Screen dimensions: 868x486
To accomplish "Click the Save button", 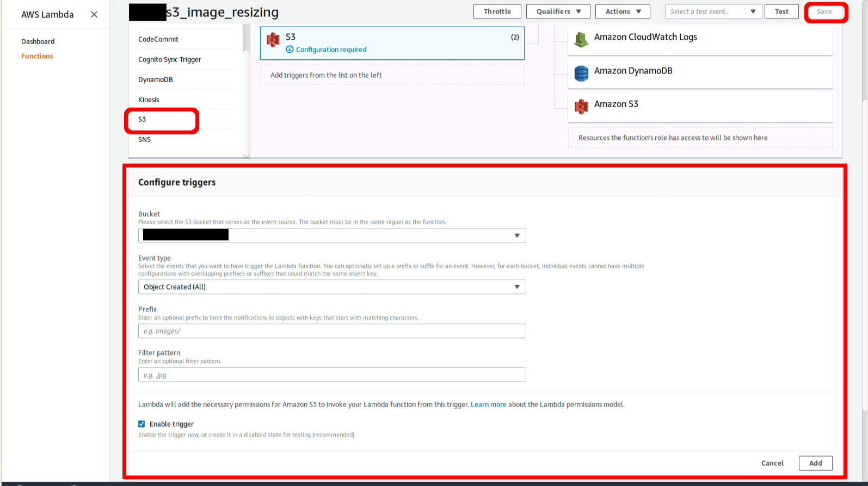I will point(824,11).
